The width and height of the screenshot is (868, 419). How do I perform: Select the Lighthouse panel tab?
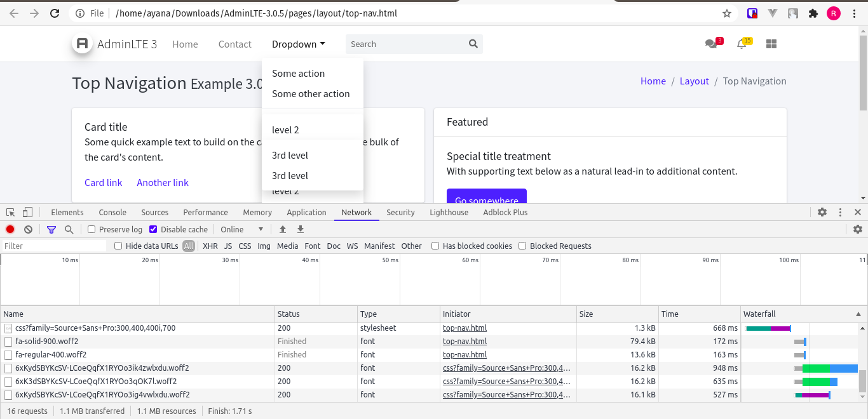pos(449,212)
